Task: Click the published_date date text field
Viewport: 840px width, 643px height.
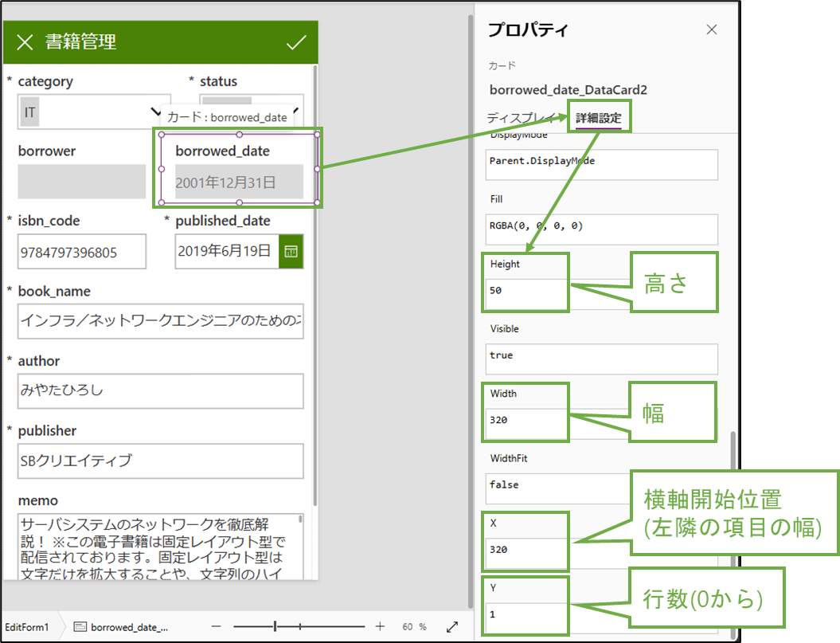Action: pos(227,251)
